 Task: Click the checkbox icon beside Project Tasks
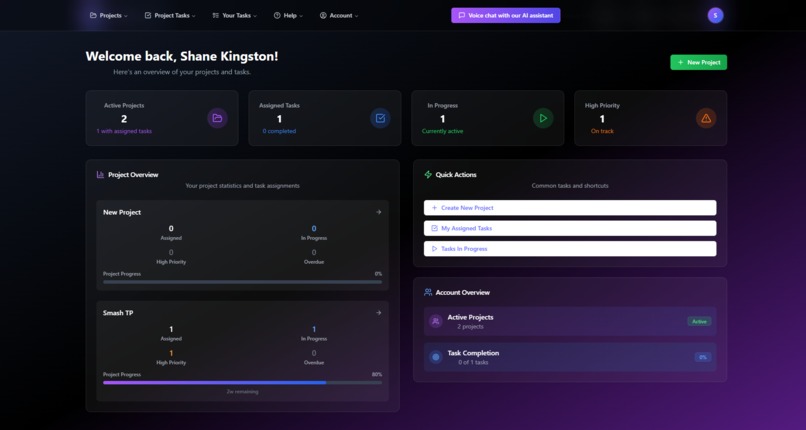[x=148, y=15]
